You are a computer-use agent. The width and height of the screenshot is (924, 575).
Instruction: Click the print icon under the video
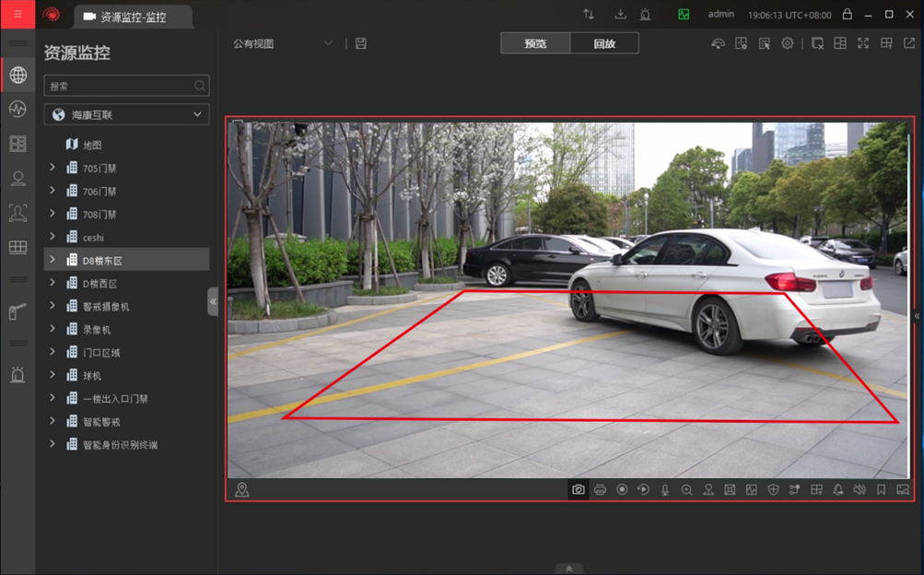(600, 489)
